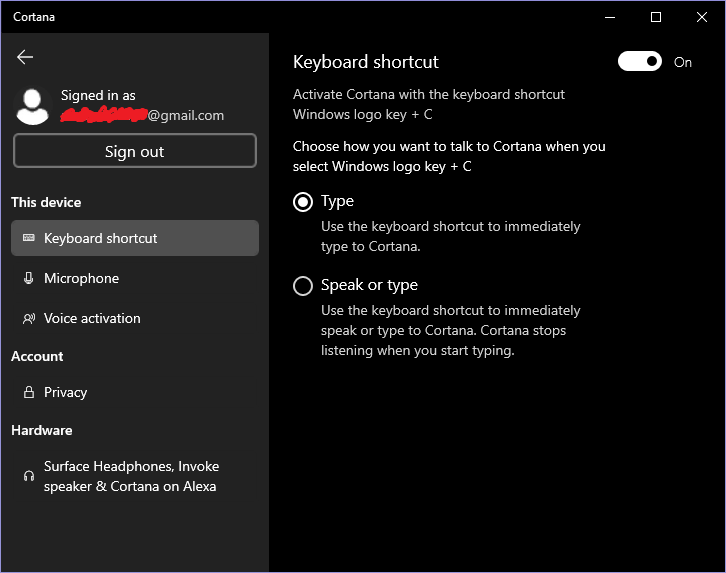Go back with the left arrow icon

pyautogui.click(x=25, y=57)
